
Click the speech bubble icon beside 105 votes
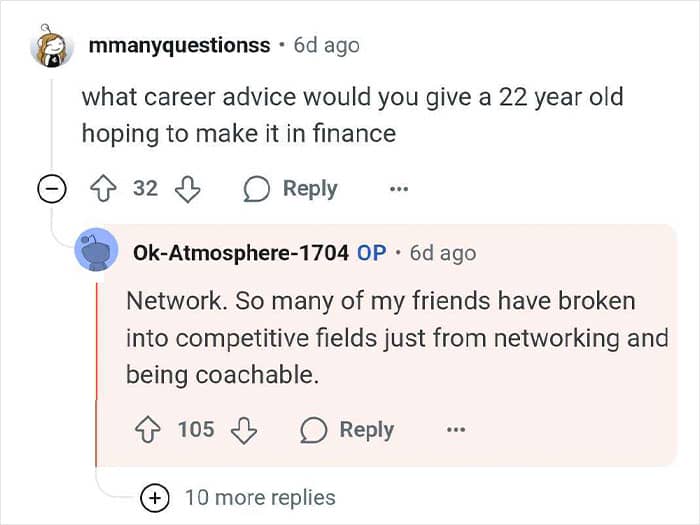tap(313, 430)
